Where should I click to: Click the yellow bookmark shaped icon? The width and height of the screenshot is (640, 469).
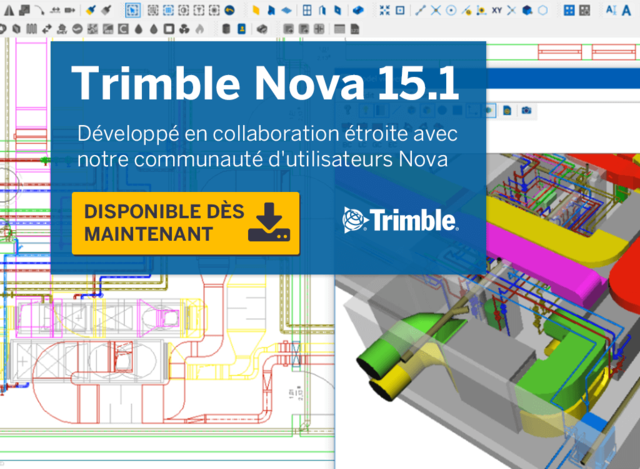(x=255, y=11)
